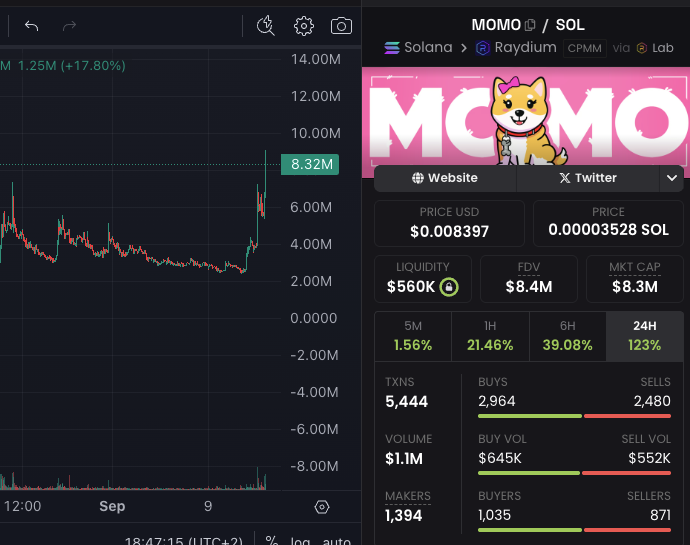Click the SELLERS value 871
Screen dimensions: 690x545
click(x=661, y=515)
